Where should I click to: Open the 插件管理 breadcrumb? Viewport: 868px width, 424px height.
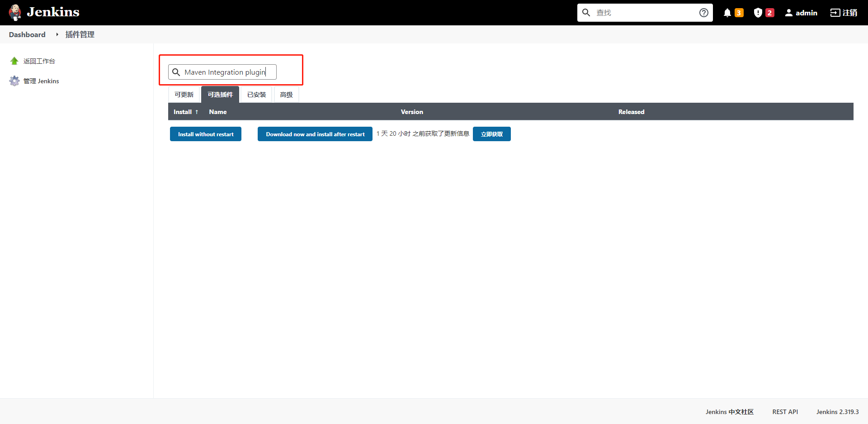80,34
